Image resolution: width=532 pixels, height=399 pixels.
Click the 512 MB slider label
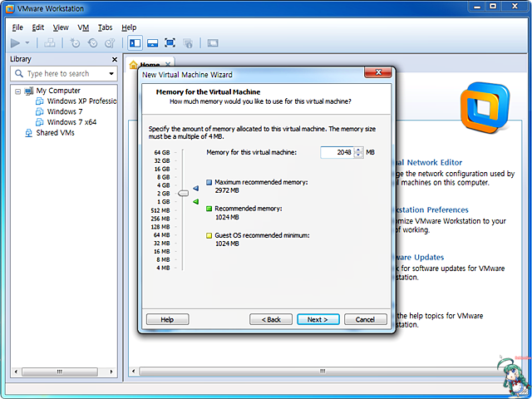point(160,210)
